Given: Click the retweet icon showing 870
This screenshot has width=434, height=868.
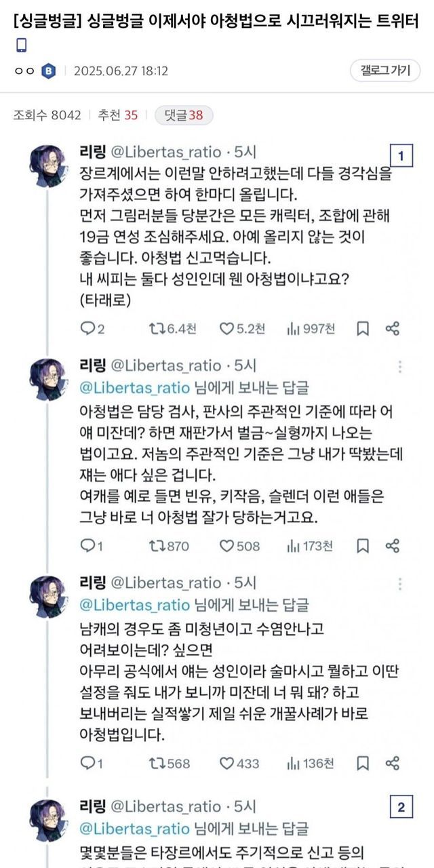Looking at the screenshot, I should pyautogui.click(x=157, y=546).
